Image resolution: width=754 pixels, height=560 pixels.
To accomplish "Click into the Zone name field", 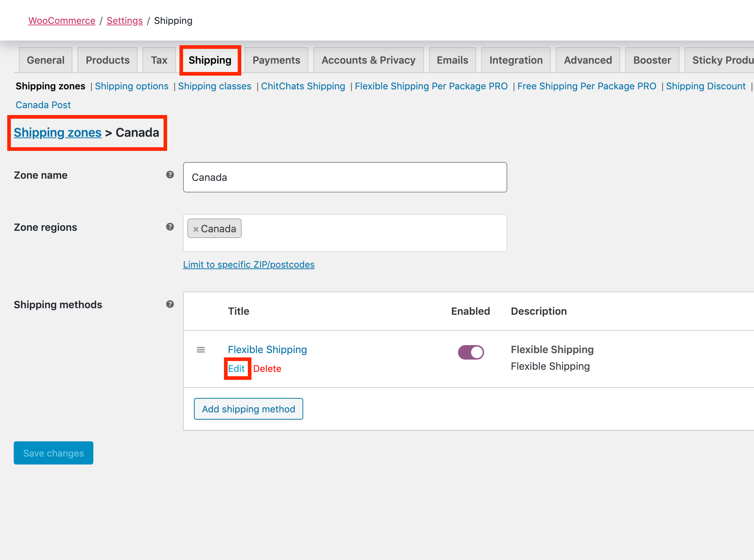I will [x=345, y=177].
